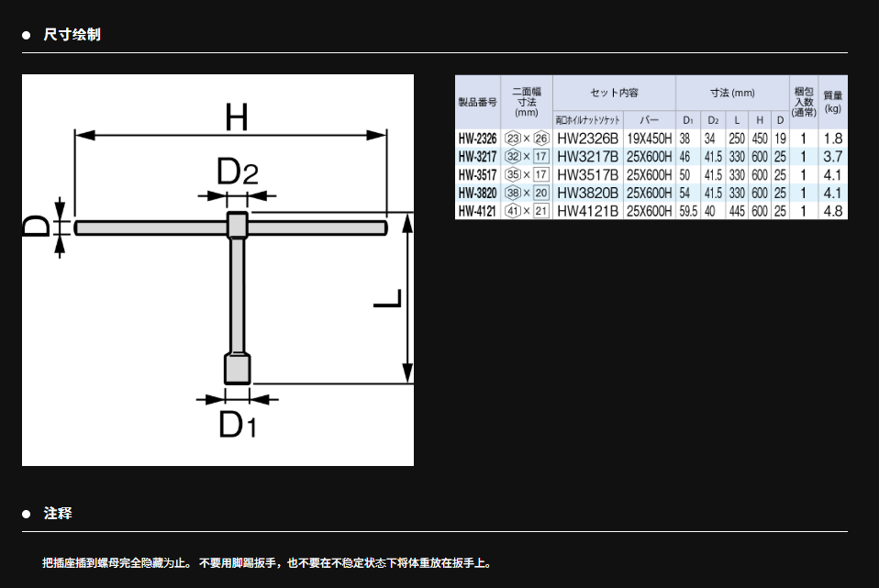Click the bullet beside 注释 heading
The height and width of the screenshot is (588, 879).
(27, 514)
